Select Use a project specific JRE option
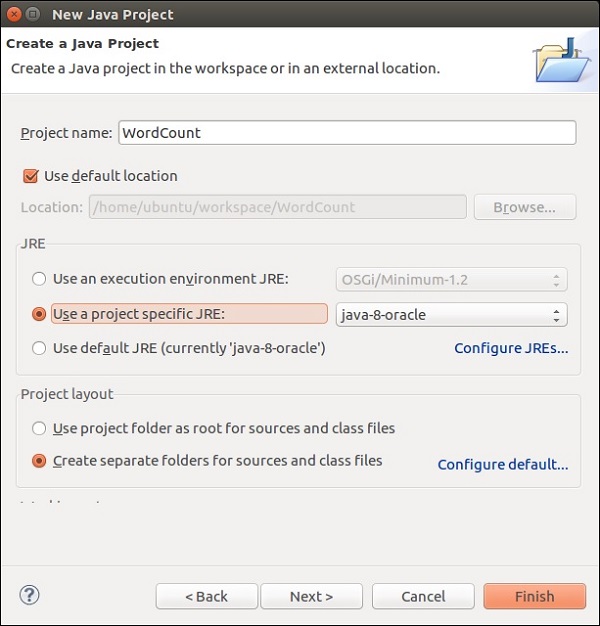This screenshot has height=626, width=600. tap(39, 314)
